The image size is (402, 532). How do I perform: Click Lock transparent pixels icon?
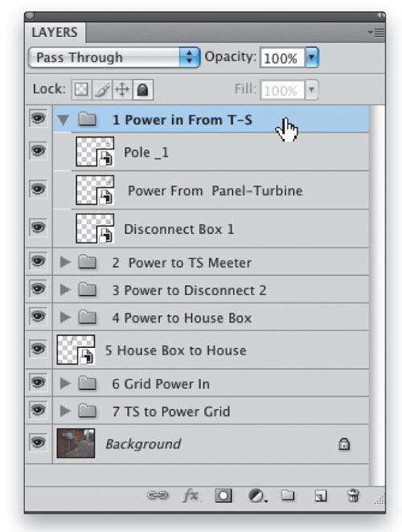coord(81,90)
